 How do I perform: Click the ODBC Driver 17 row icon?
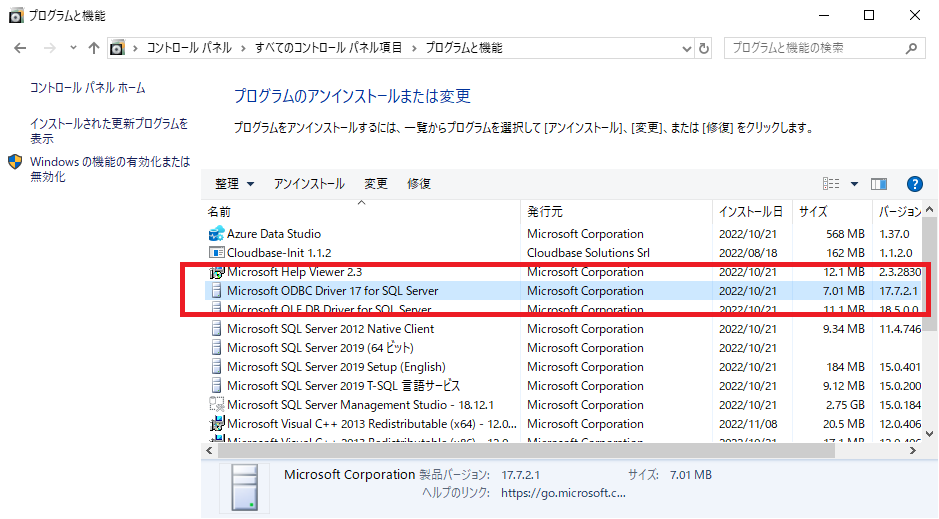coord(216,291)
